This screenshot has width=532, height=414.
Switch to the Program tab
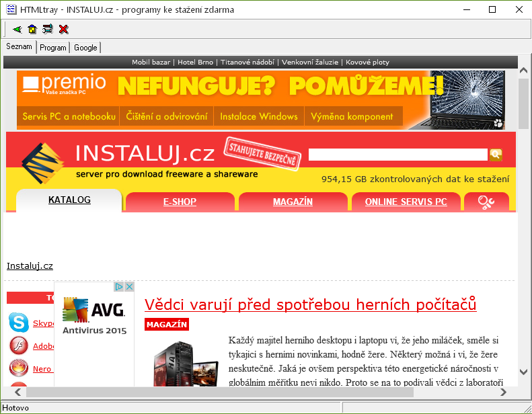[x=53, y=48]
